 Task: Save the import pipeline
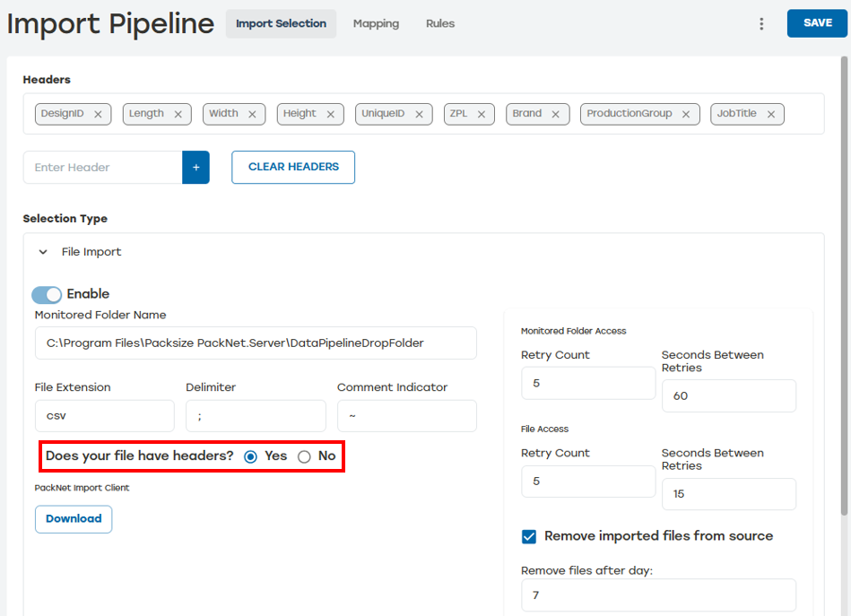[x=817, y=22]
